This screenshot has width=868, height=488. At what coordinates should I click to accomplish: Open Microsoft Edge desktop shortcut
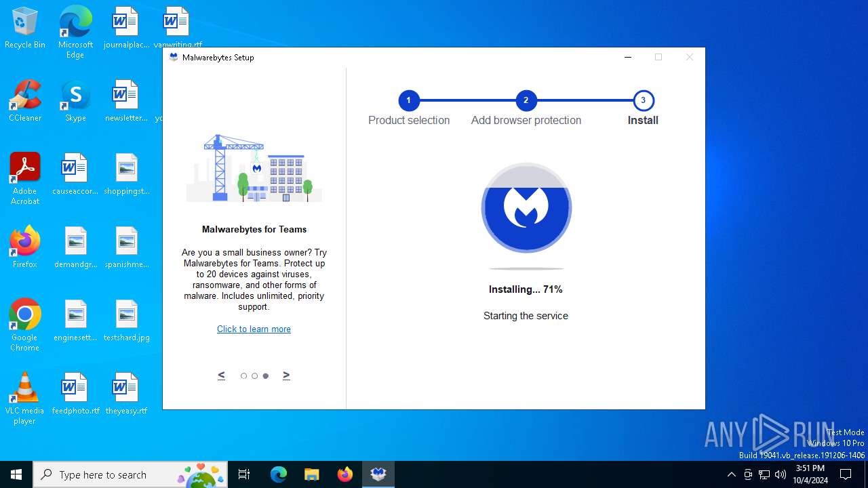pos(75,33)
